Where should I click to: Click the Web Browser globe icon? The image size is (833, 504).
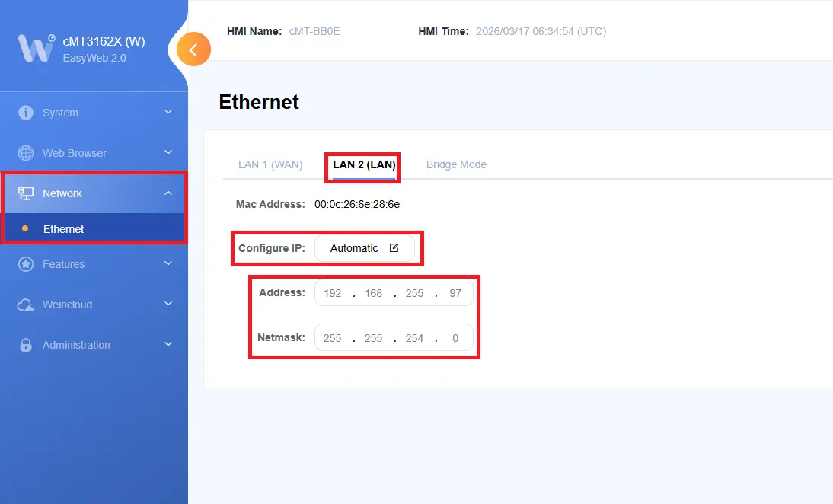tap(27, 152)
